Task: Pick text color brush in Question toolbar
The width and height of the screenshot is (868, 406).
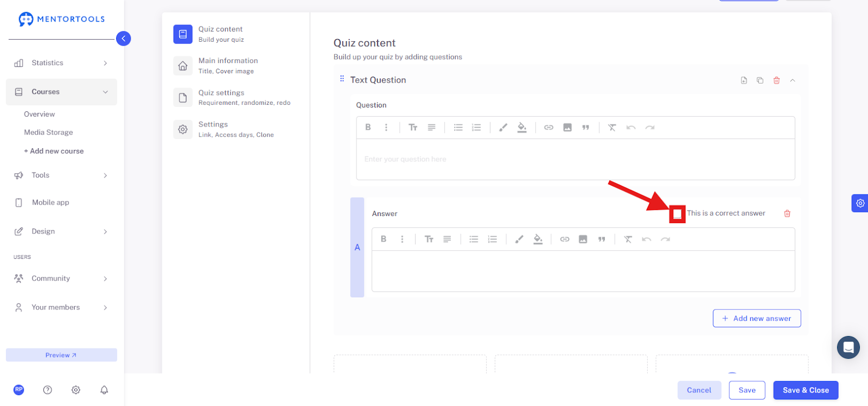Action: [x=503, y=128]
